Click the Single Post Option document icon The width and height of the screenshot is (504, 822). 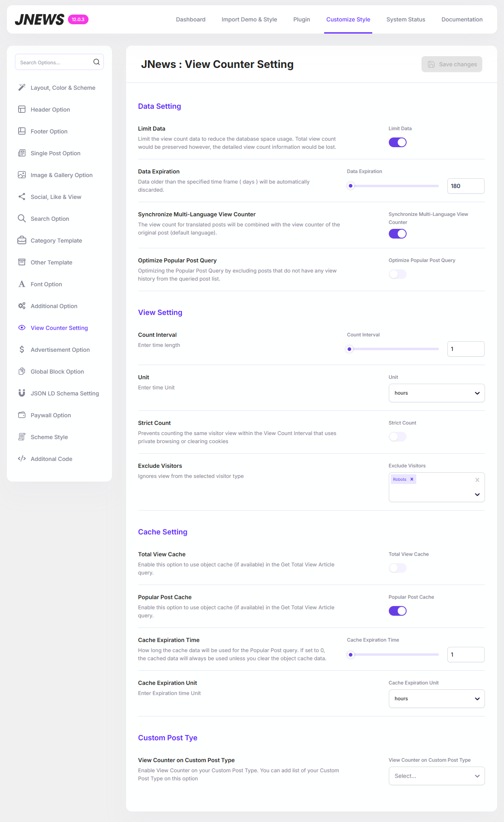coord(22,153)
